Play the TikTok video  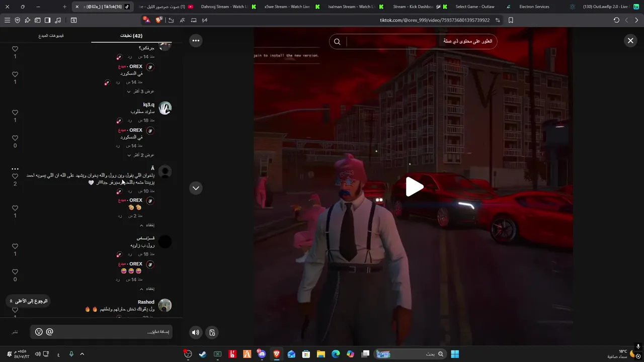click(415, 187)
